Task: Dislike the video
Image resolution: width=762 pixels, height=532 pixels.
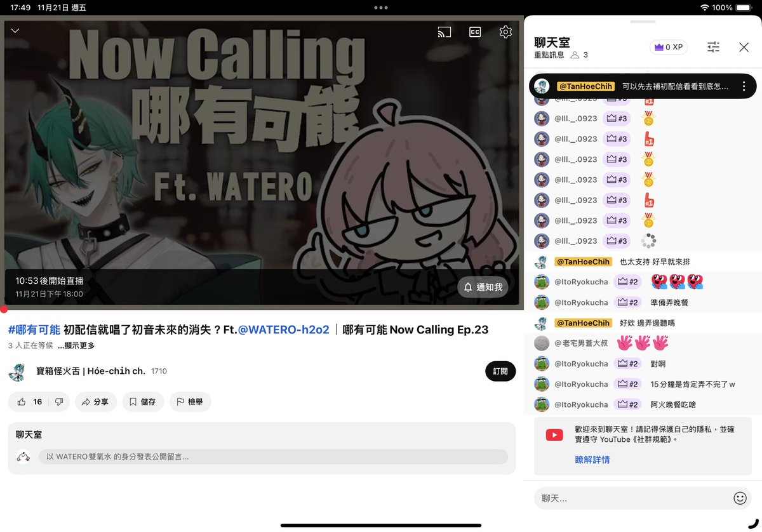Action: pyautogui.click(x=59, y=402)
